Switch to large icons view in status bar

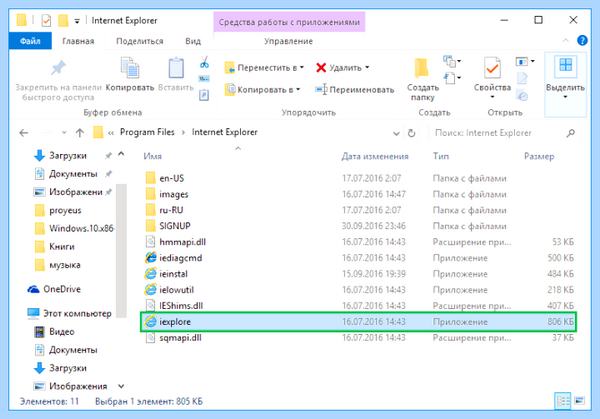pyautogui.click(x=579, y=401)
